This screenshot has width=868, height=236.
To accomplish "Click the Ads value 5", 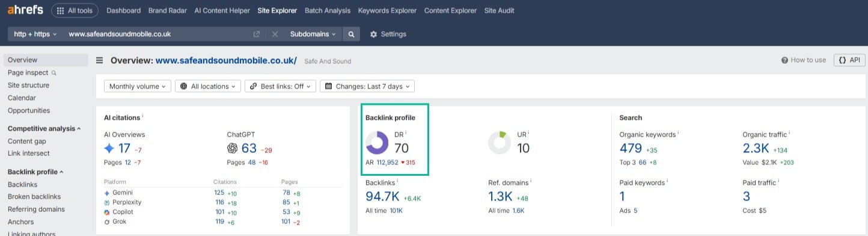I will [635, 211].
